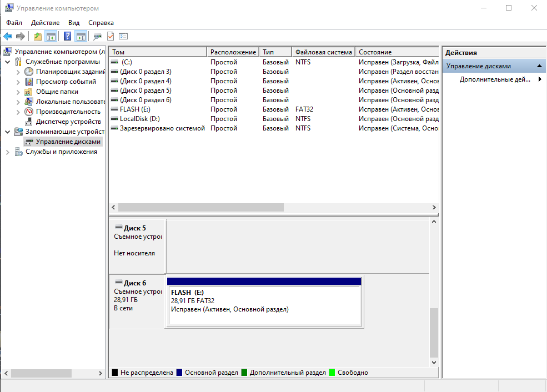Click the Up one level folder icon
The image size is (547, 392).
coord(38,37)
